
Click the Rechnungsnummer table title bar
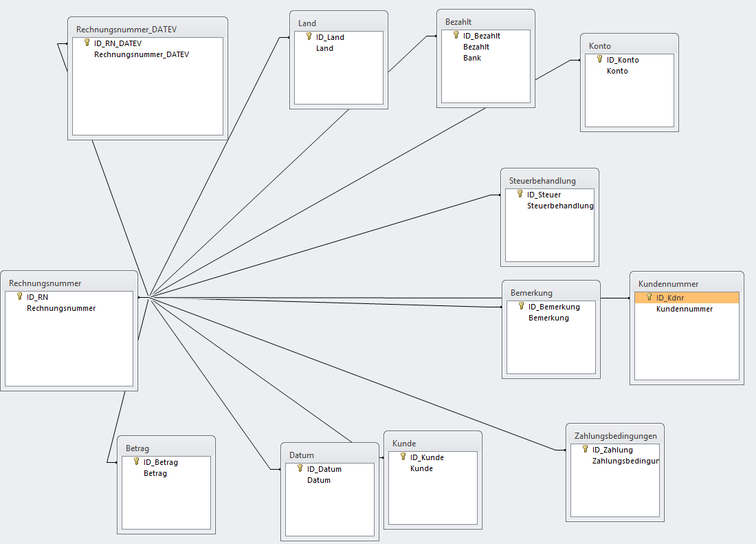tap(69, 283)
